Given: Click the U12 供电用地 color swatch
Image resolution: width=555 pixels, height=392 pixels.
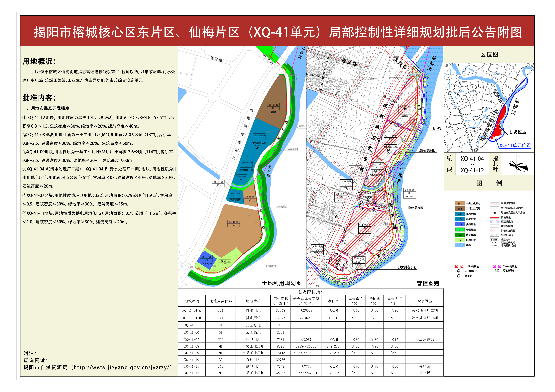Looking at the screenshot, I should [x=460, y=224].
